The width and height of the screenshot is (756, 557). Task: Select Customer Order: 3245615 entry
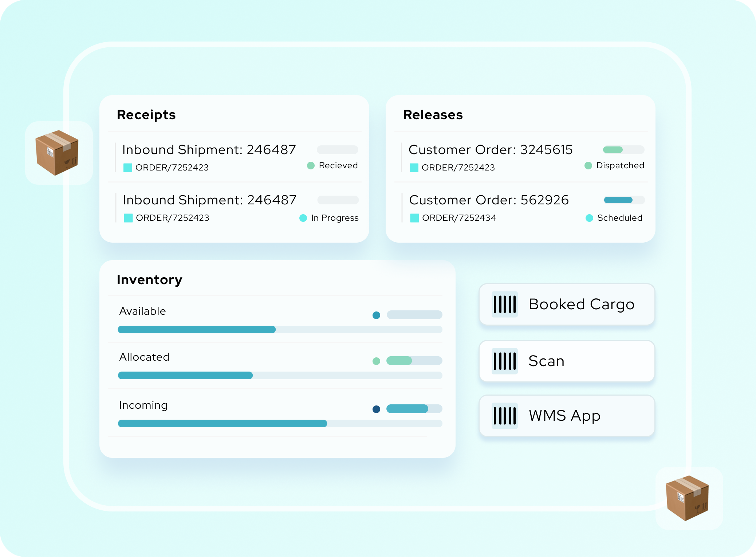pyautogui.click(x=490, y=150)
